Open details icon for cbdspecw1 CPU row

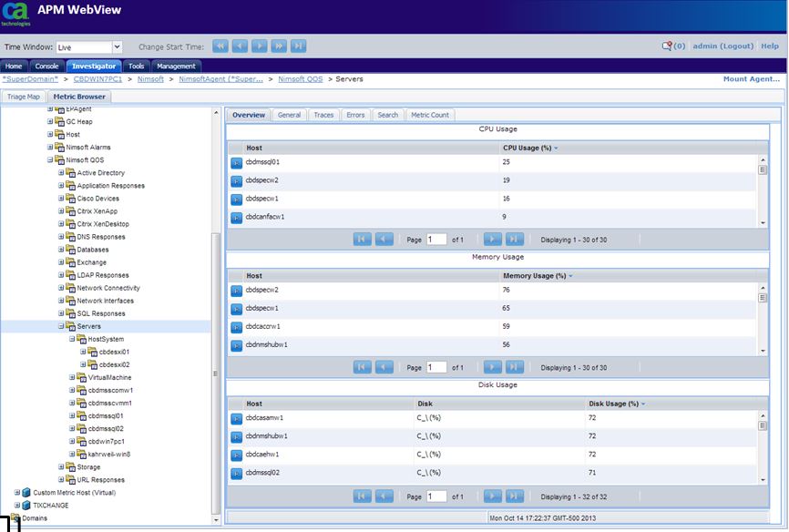[237, 199]
